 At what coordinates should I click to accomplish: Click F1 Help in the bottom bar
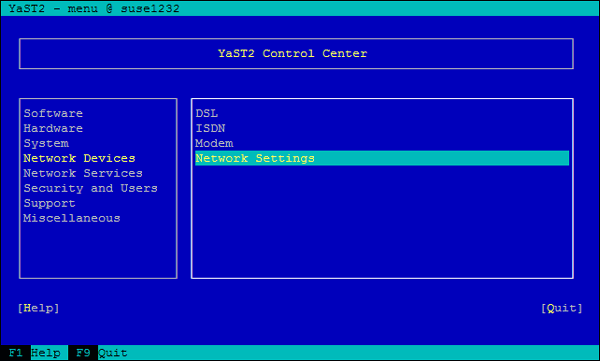point(34,353)
